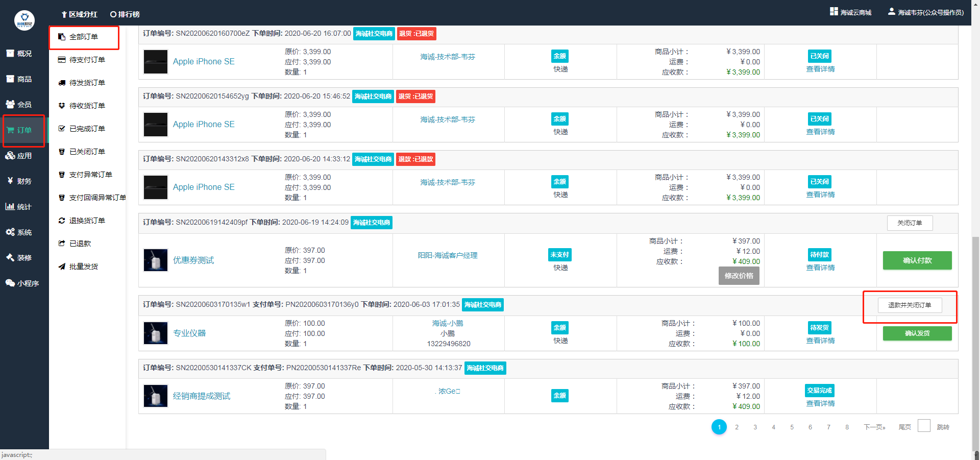The width and height of the screenshot is (980, 460).
Task: Click the 已退款 share icon
Action: 62,244
